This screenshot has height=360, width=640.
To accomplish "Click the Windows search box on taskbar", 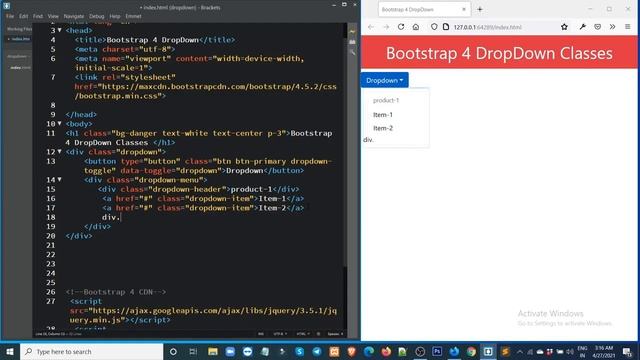I will (x=92, y=351).
